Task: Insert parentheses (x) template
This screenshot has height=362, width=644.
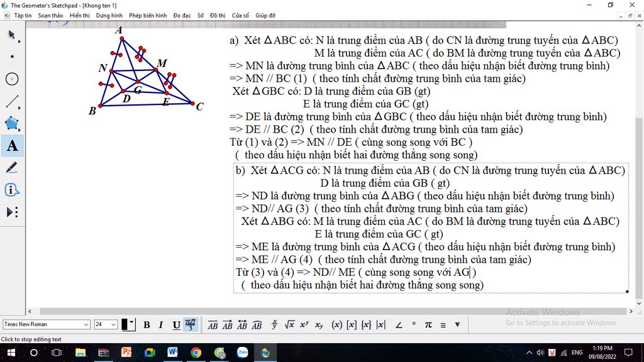Action: click(x=337, y=325)
